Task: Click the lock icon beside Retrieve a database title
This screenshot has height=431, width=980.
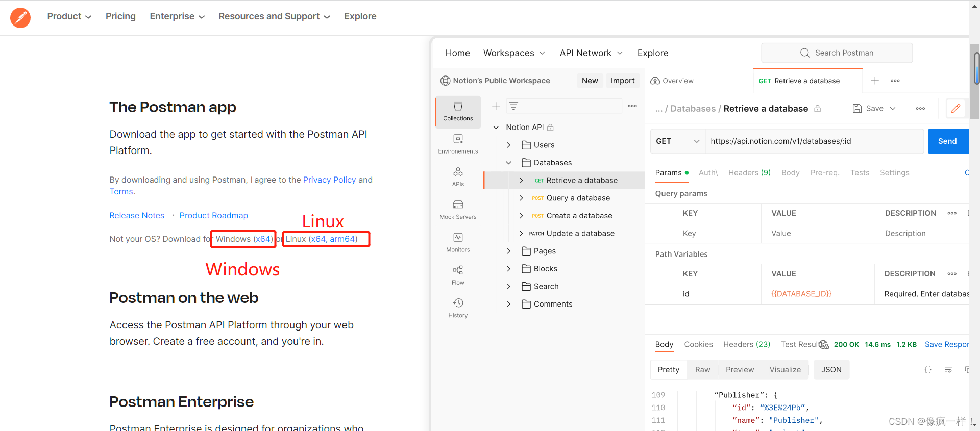Action: [x=817, y=109]
